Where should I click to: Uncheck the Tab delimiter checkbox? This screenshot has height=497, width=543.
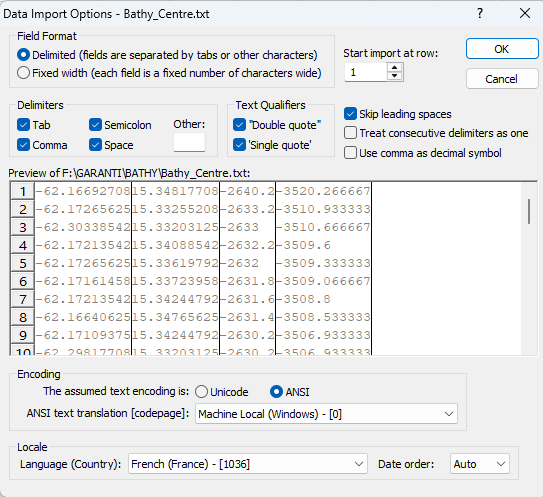tap(23, 125)
